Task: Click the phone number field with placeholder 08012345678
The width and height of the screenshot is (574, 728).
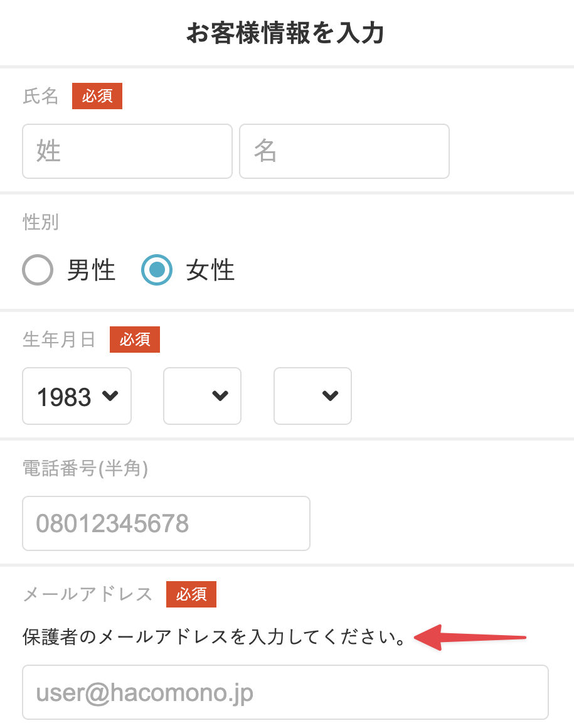Action: (166, 523)
